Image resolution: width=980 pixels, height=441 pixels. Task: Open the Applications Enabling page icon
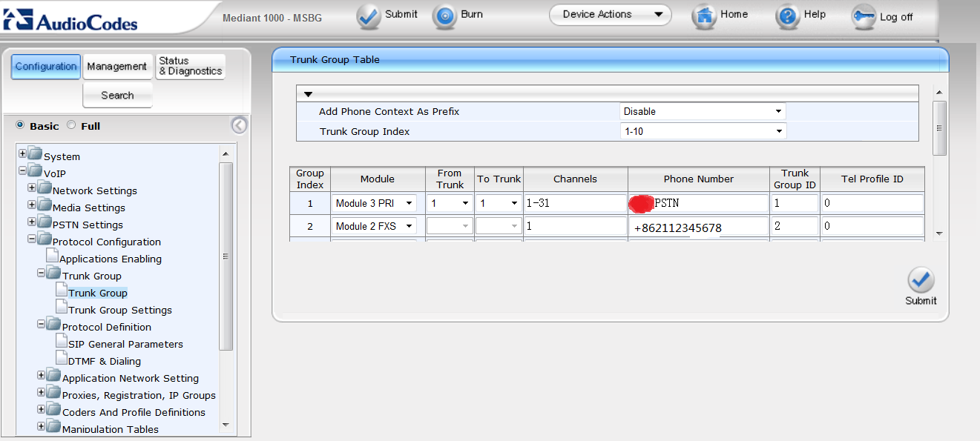point(53,256)
